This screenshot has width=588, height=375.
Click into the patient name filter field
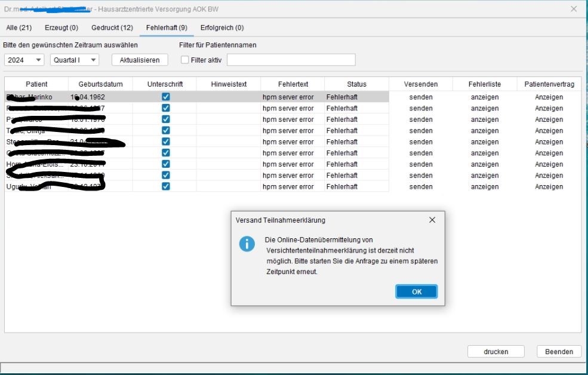tap(291, 60)
